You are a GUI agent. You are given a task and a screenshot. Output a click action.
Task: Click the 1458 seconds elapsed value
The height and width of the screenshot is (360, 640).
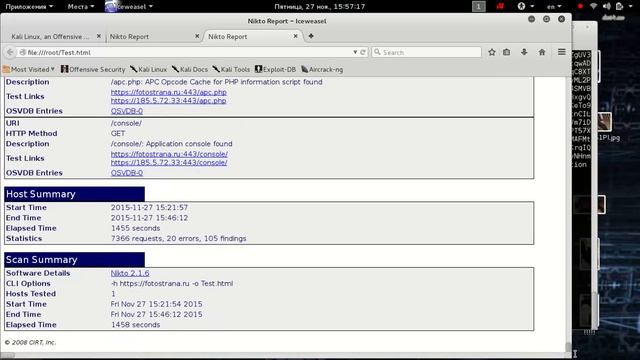point(136,325)
